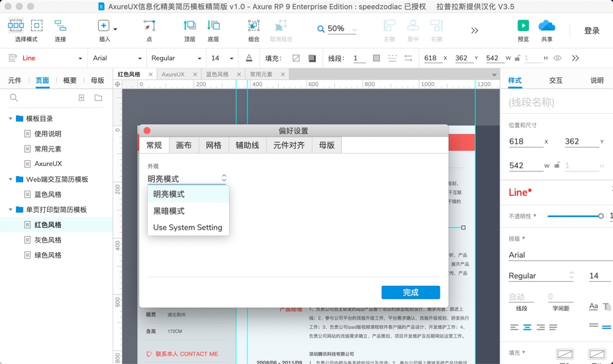Expand more style bar options chevron
This screenshot has width=613, height=364.
575,58
